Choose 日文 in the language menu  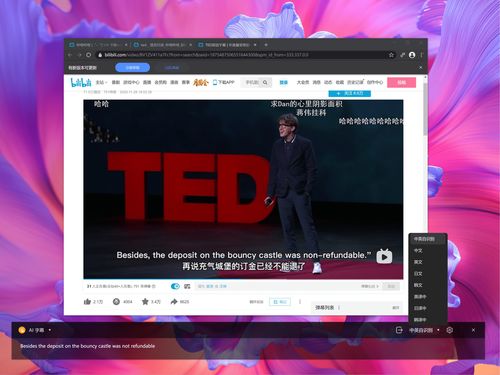point(428,274)
